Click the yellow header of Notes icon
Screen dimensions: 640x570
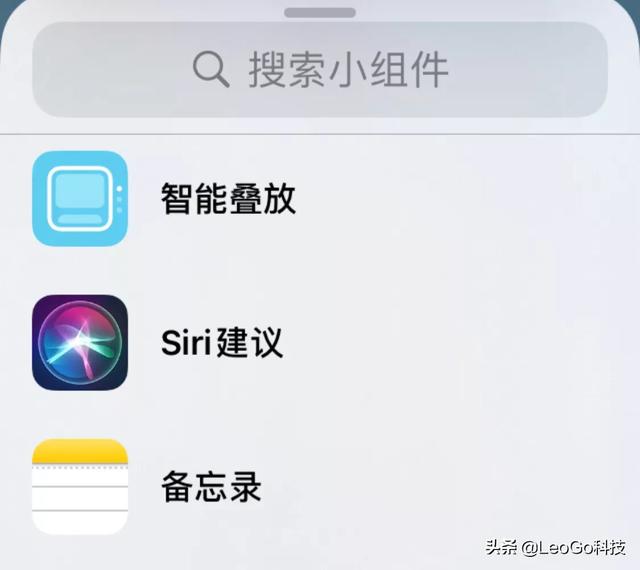pos(80,451)
